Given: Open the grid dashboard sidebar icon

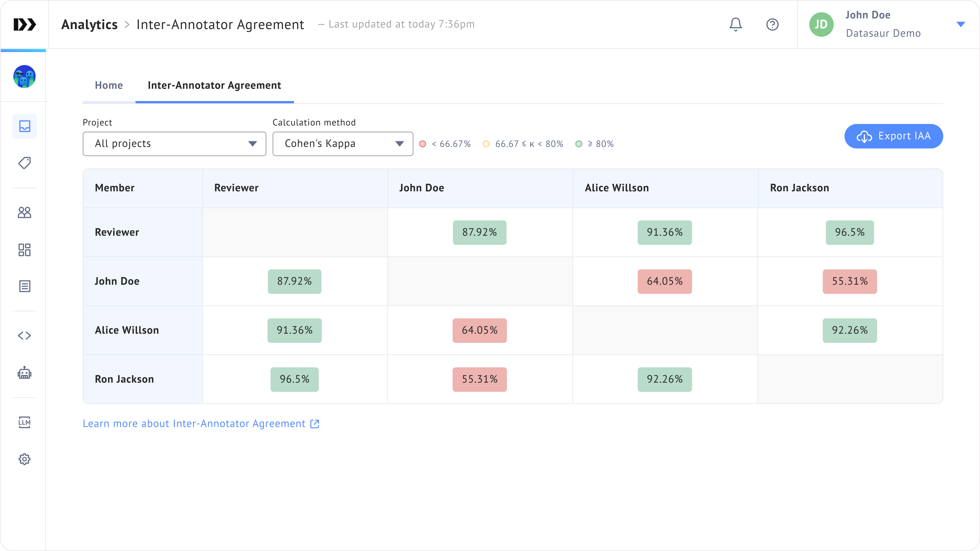Looking at the screenshot, I should click(x=24, y=250).
